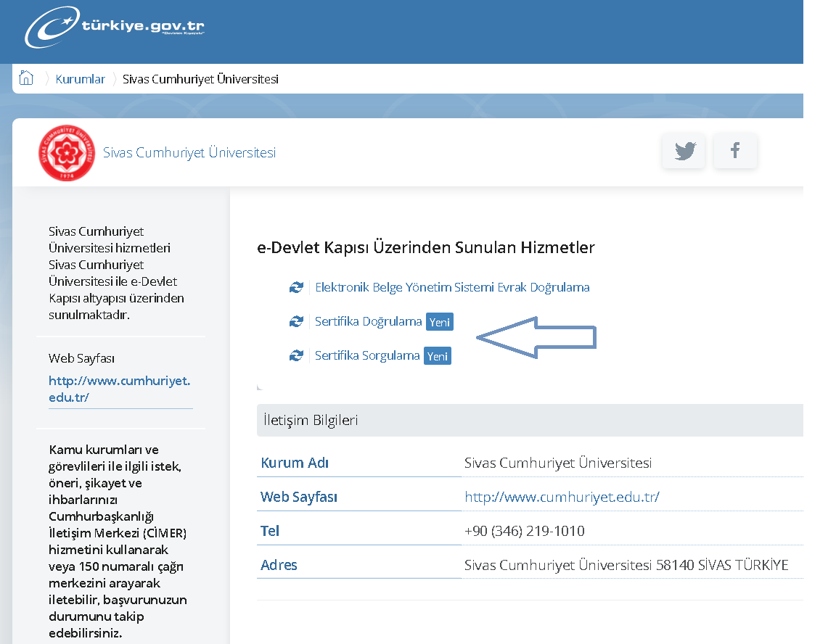The image size is (836, 644).
Task: Select Kurum Adı value Sivas Cumhuriyet Üniversitesi
Action: tap(558, 463)
